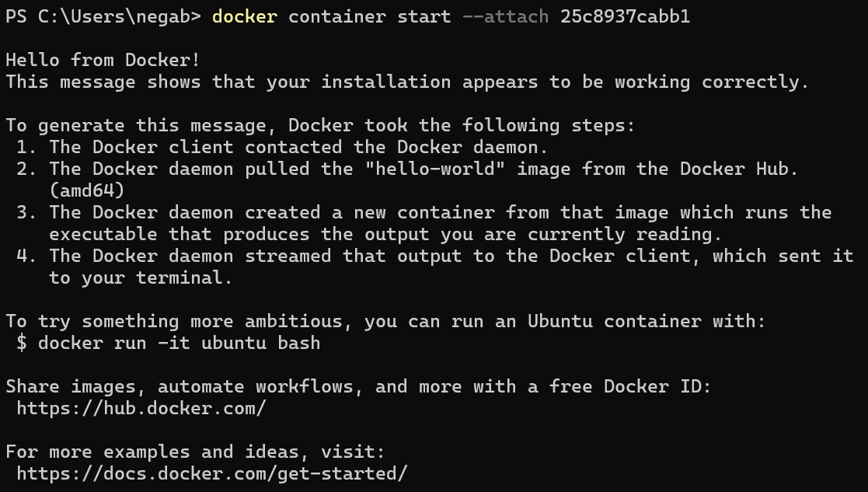Click the 'Hello from Docker!' line
The width and height of the screenshot is (868, 492).
103,60
